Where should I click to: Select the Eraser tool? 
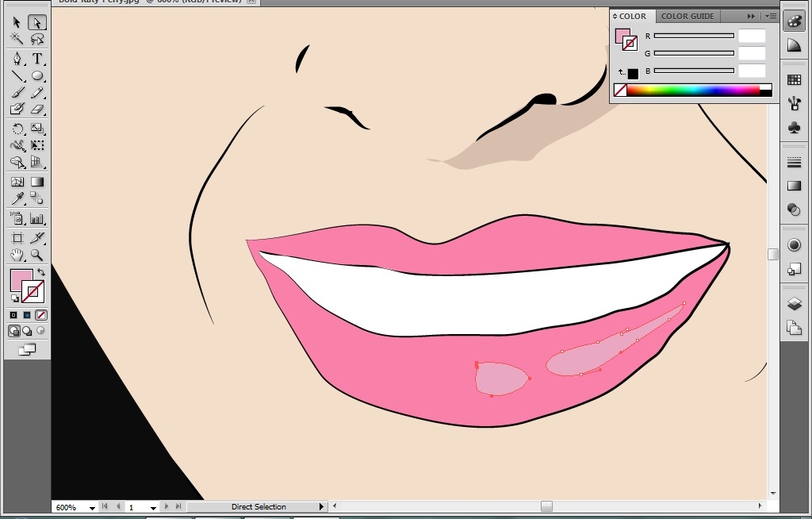(36, 109)
